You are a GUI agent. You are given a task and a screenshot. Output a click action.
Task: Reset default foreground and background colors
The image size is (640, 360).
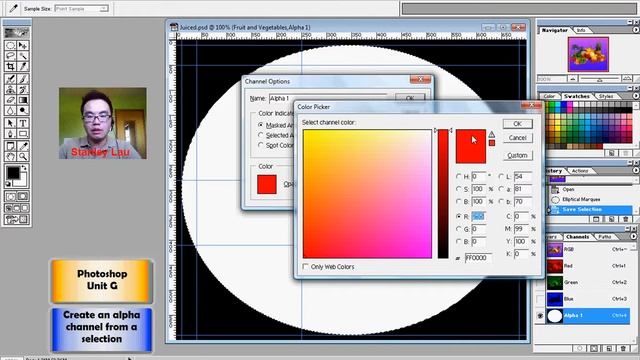7,184
